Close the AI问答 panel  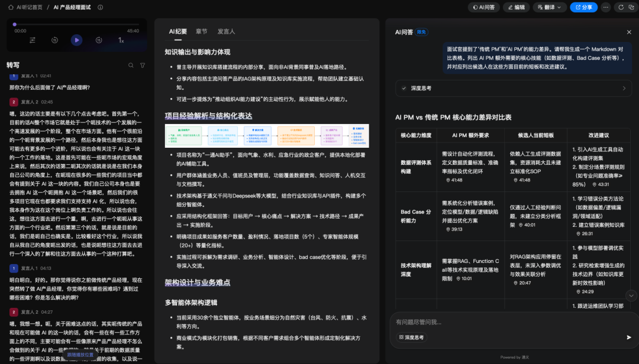click(x=629, y=32)
